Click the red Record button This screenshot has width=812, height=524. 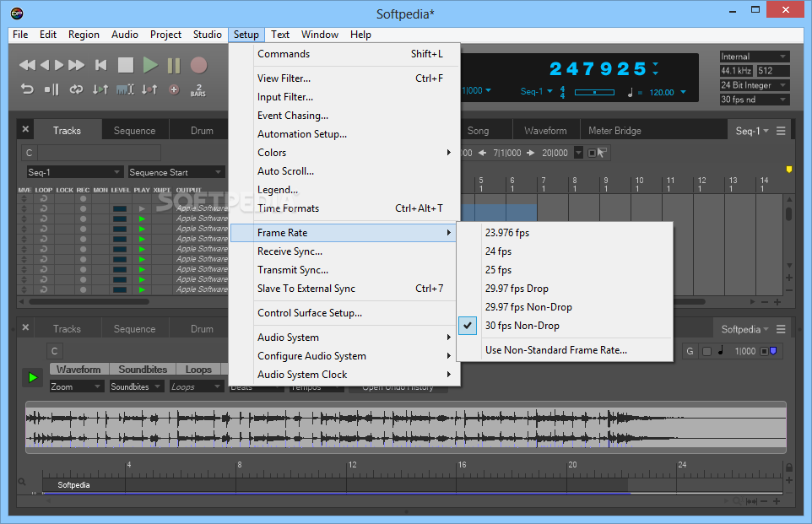point(198,65)
